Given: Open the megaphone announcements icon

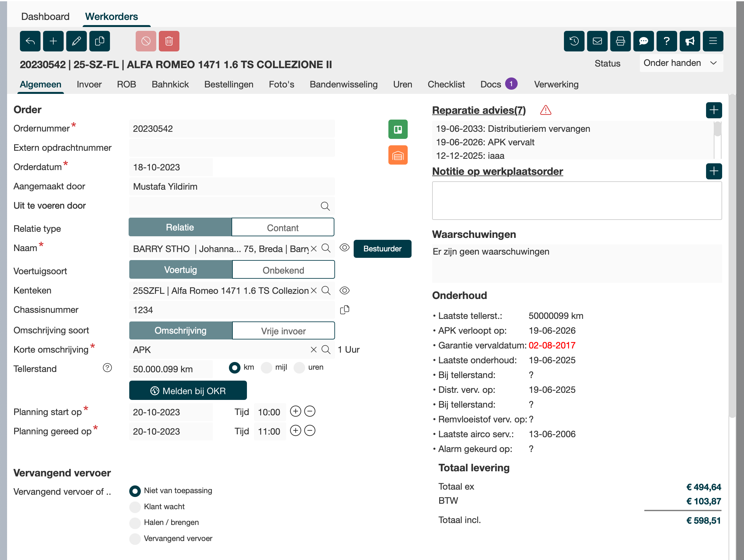Looking at the screenshot, I should tap(690, 41).
